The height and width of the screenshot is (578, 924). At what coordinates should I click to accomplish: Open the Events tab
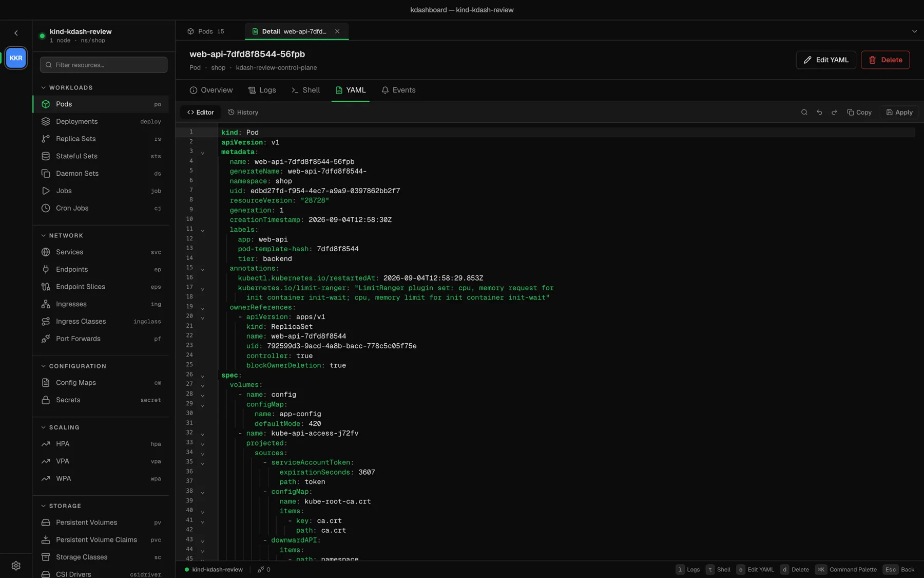point(398,90)
